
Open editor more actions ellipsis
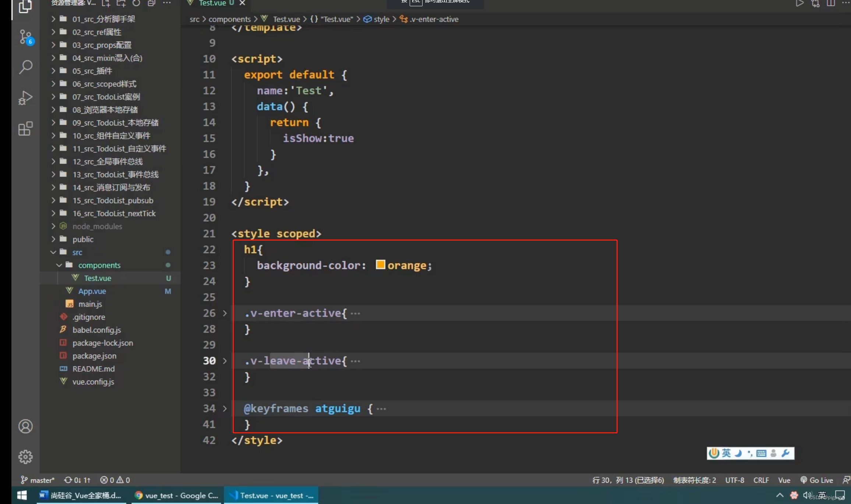click(x=846, y=3)
